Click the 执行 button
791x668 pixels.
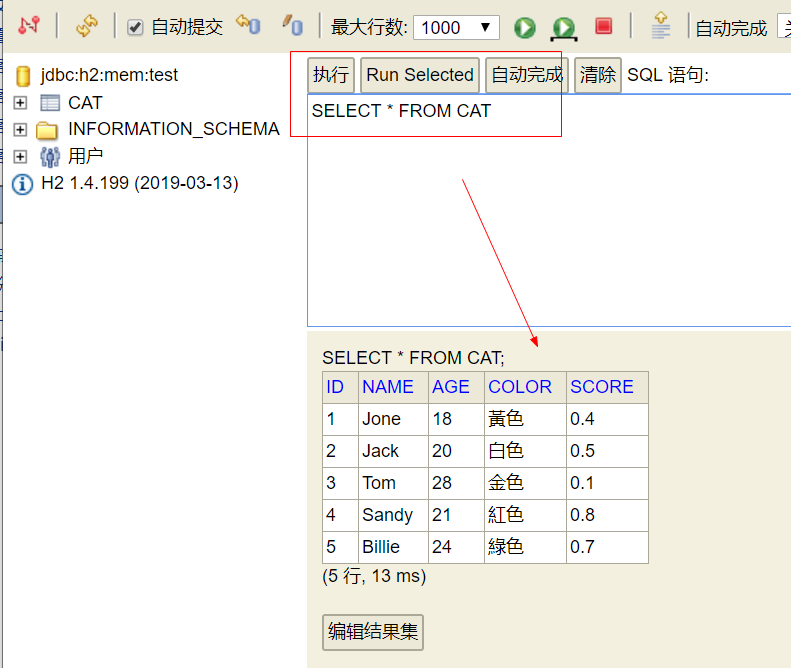(331, 75)
